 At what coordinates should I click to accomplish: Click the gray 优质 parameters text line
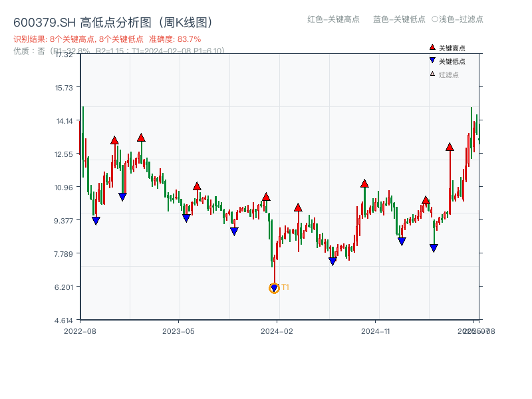pyautogui.click(x=118, y=51)
